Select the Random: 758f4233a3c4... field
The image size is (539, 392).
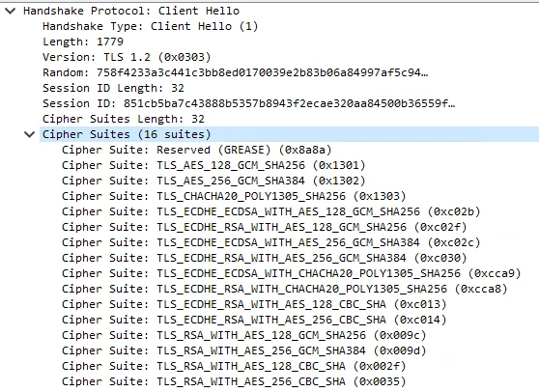click(x=236, y=72)
